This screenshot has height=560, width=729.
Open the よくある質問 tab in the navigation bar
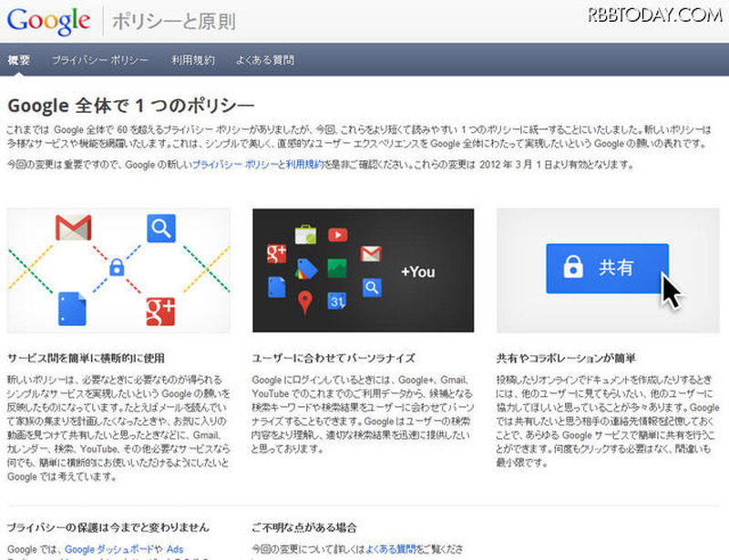264,60
